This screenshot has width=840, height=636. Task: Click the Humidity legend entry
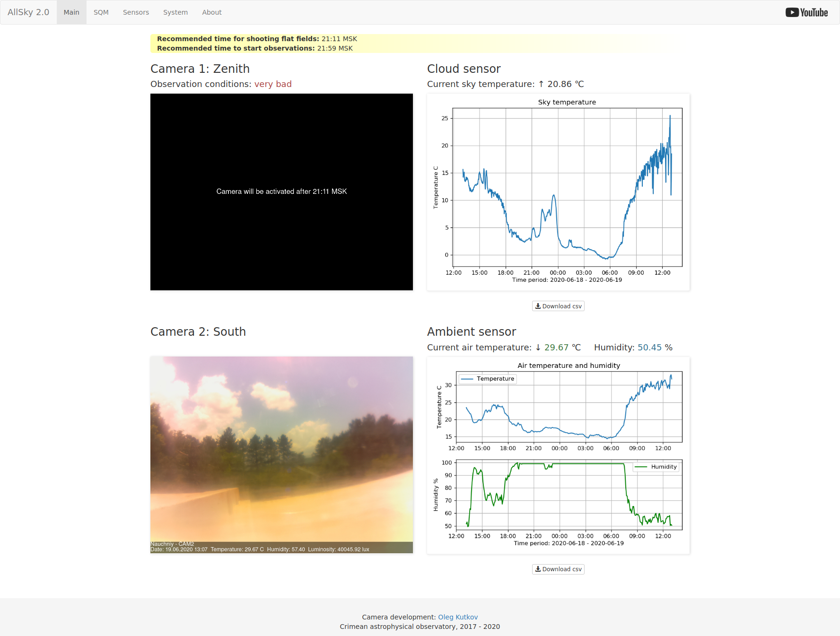click(x=656, y=467)
